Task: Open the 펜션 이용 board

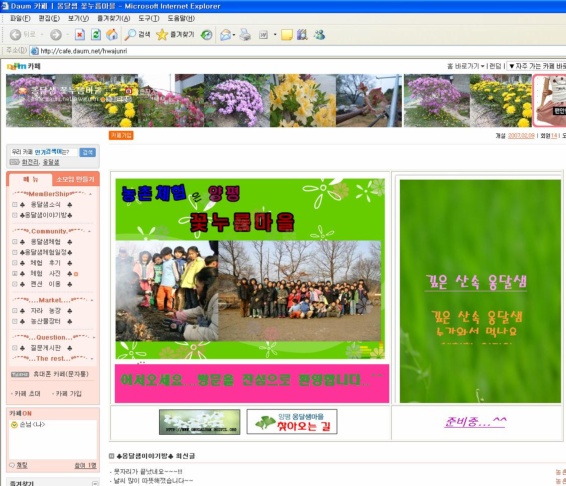Action: pyautogui.click(x=45, y=284)
